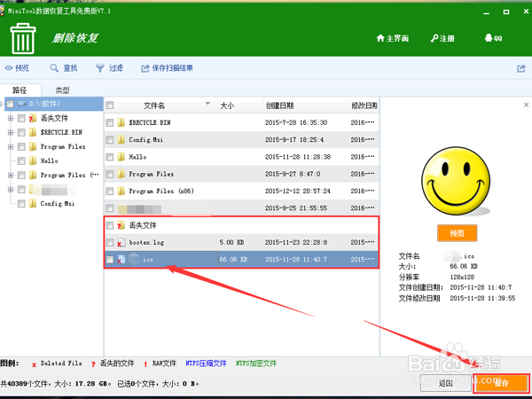This screenshot has width=532, height=399.
Task: Click the 丢失文件 folder icon in tree
Action: point(33,118)
